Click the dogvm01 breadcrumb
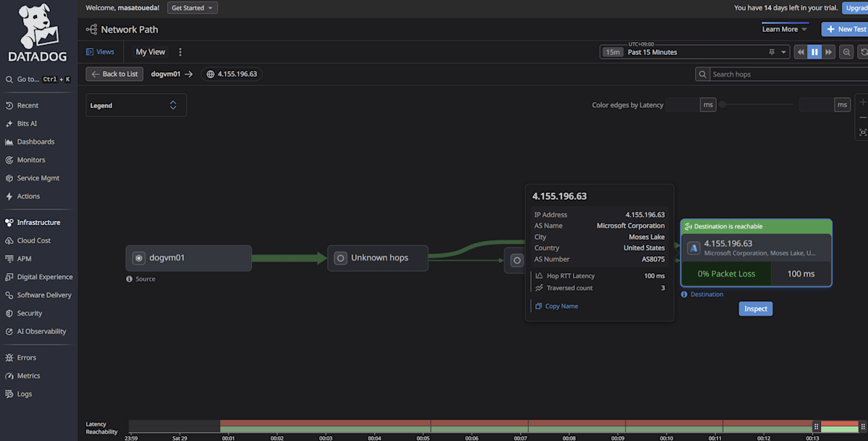 pos(166,74)
